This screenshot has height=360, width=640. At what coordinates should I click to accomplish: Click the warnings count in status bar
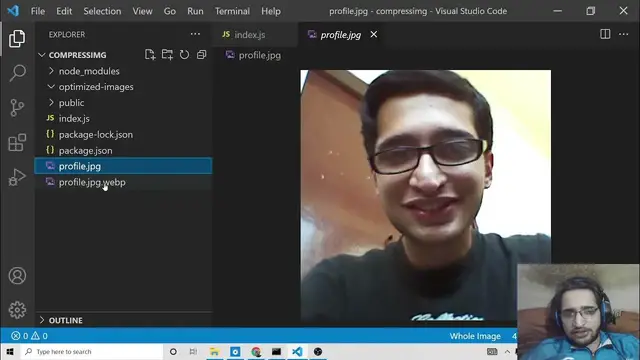[40, 336]
